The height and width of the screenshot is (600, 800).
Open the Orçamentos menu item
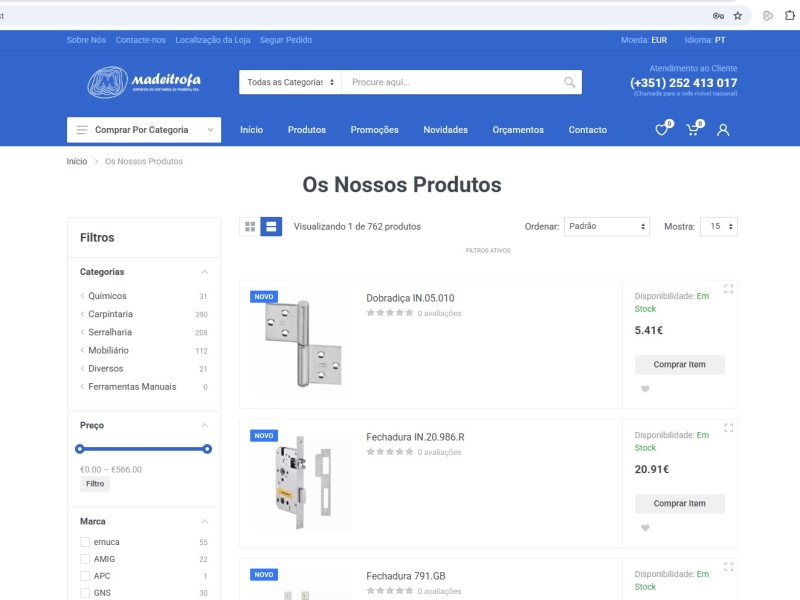point(518,130)
